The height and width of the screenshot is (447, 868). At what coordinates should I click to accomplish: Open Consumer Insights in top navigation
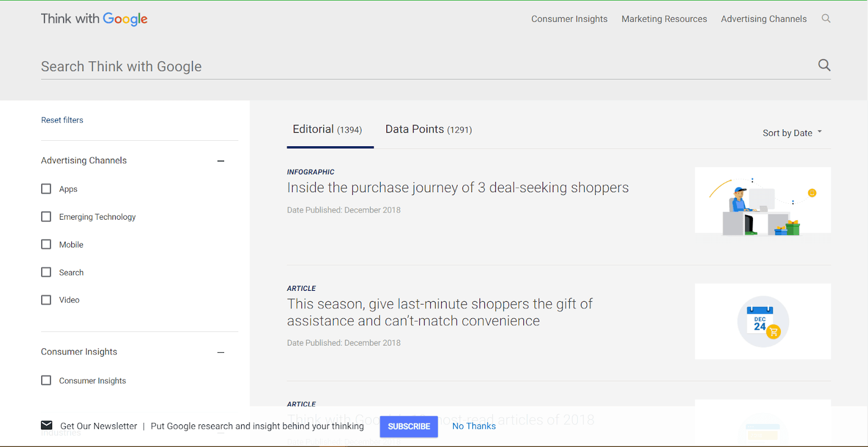569,19
